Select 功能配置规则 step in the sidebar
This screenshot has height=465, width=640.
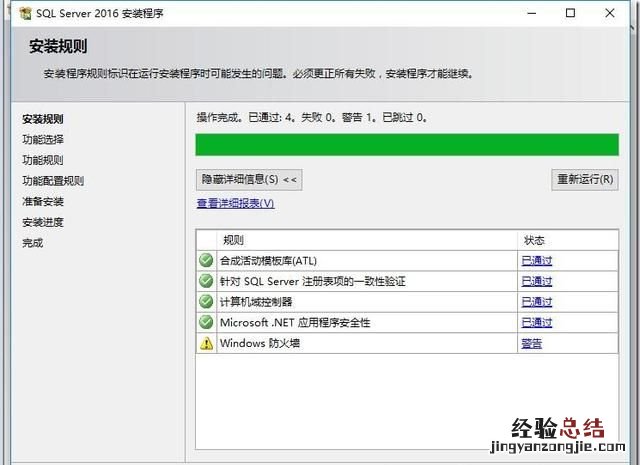coord(53,181)
